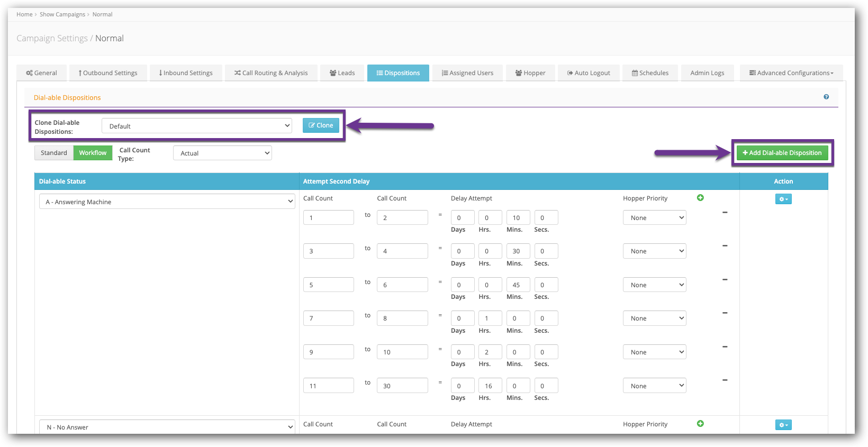
Task: Click the ending call count field showing 6
Action: pyautogui.click(x=402, y=285)
